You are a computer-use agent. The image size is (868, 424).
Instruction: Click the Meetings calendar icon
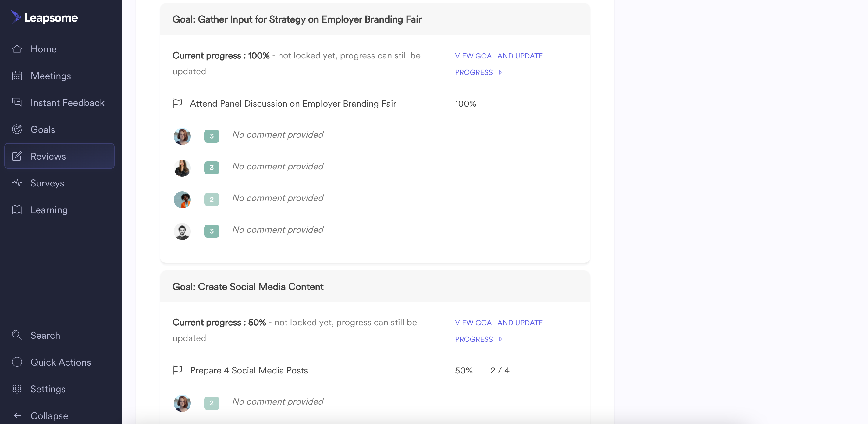(x=17, y=76)
